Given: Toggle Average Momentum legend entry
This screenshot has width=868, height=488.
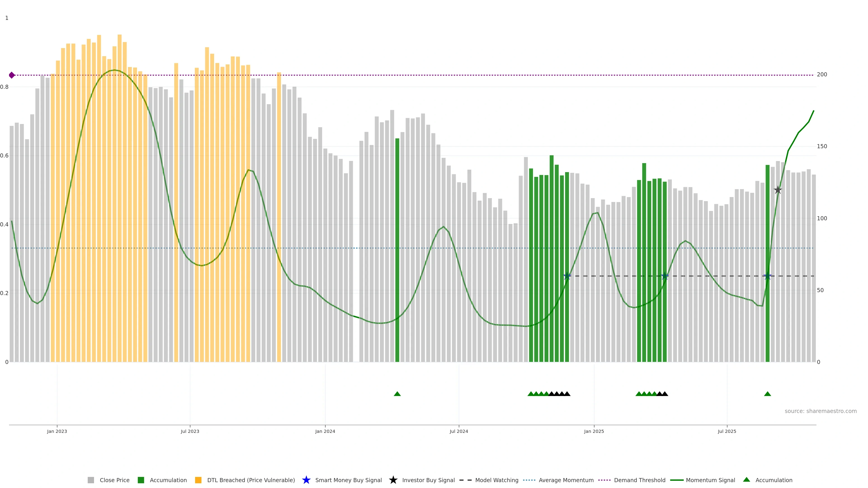Looking at the screenshot, I should pyautogui.click(x=566, y=480).
